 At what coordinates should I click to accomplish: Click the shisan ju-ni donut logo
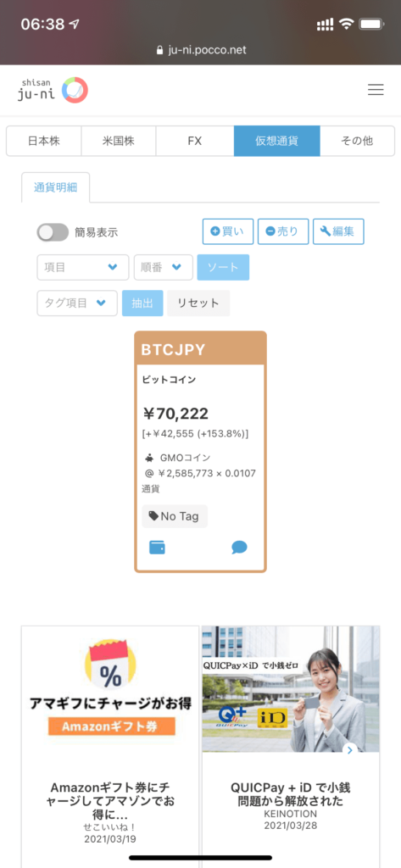coord(75,90)
